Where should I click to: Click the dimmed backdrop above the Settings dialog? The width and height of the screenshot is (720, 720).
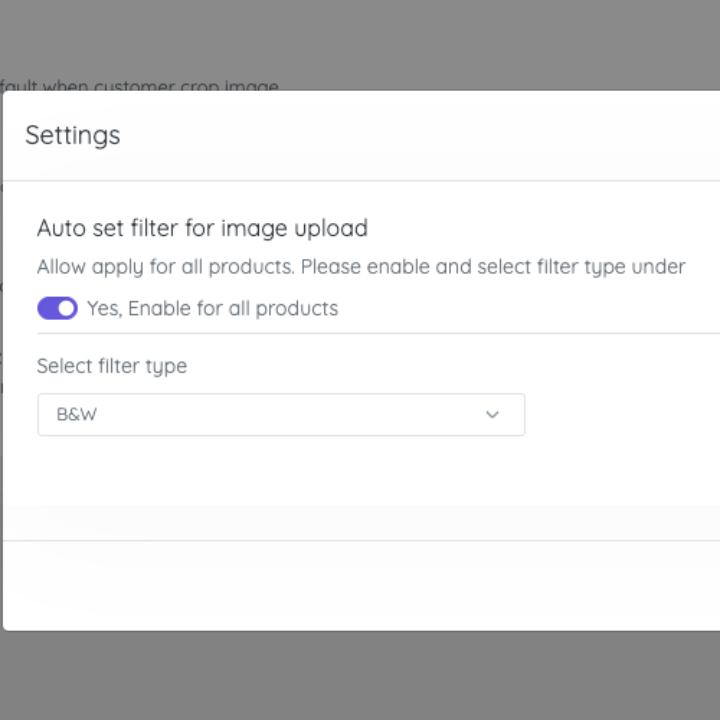(x=400, y=40)
